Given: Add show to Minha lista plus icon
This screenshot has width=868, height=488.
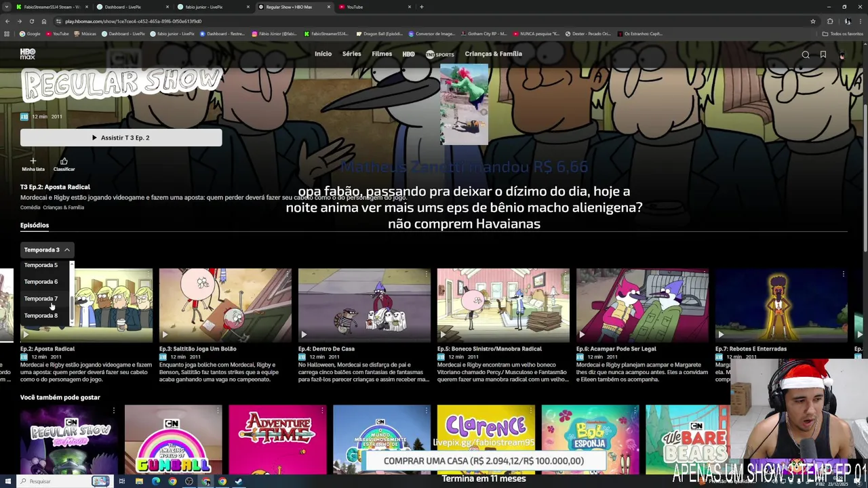Looking at the screenshot, I should 33,161.
